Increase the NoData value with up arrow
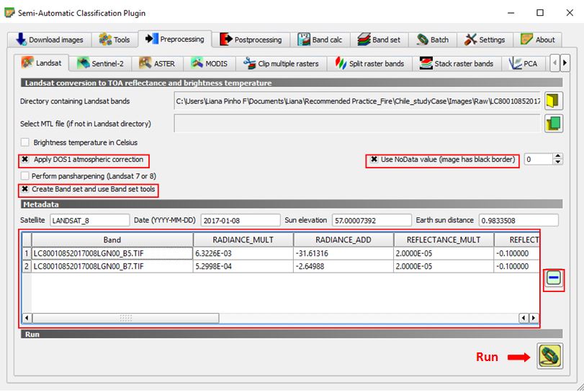This screenshot has width=584, height=392. [559, 156]
